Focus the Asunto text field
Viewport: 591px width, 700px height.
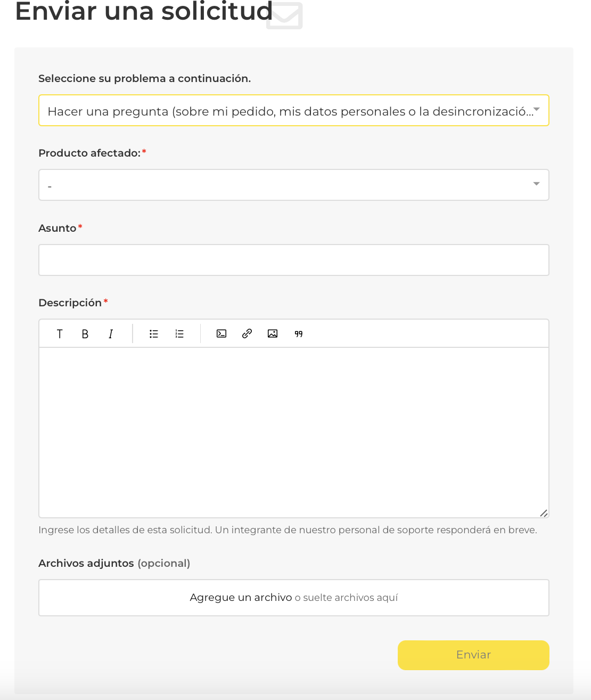coord(293,260)
